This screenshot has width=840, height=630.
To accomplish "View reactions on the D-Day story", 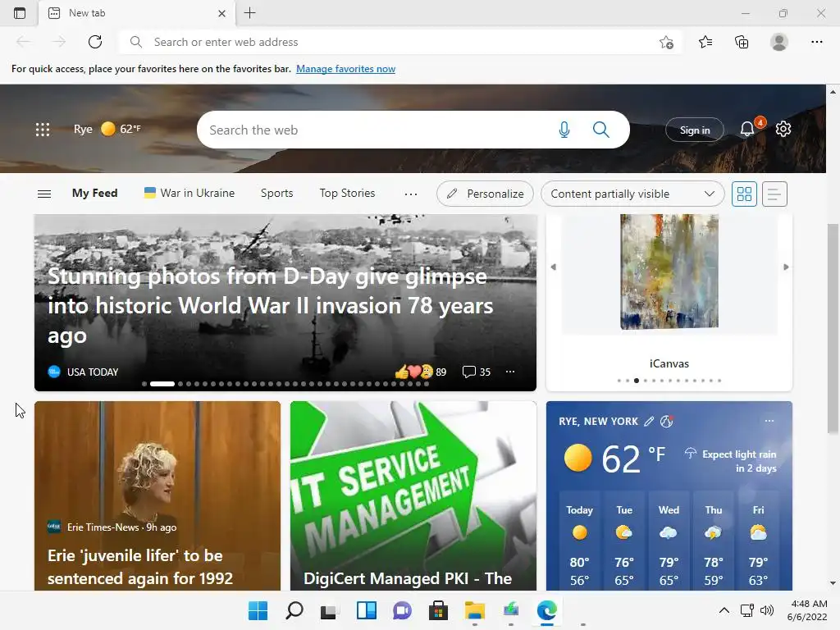I will point(421,372).
